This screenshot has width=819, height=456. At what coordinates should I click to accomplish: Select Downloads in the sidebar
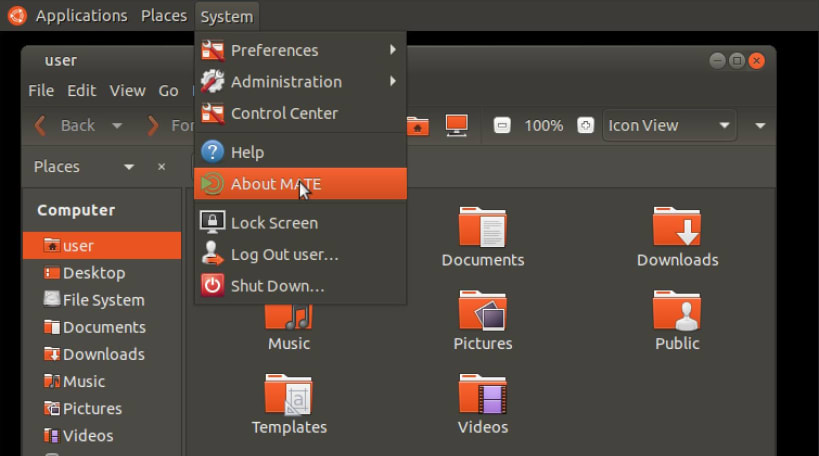click(102, 354)
